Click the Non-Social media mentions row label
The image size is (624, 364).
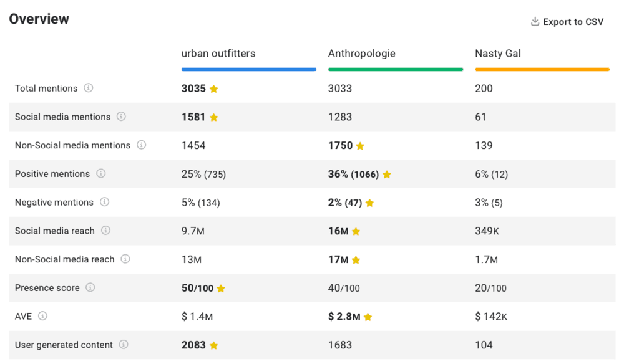click(x=72, y=145)
